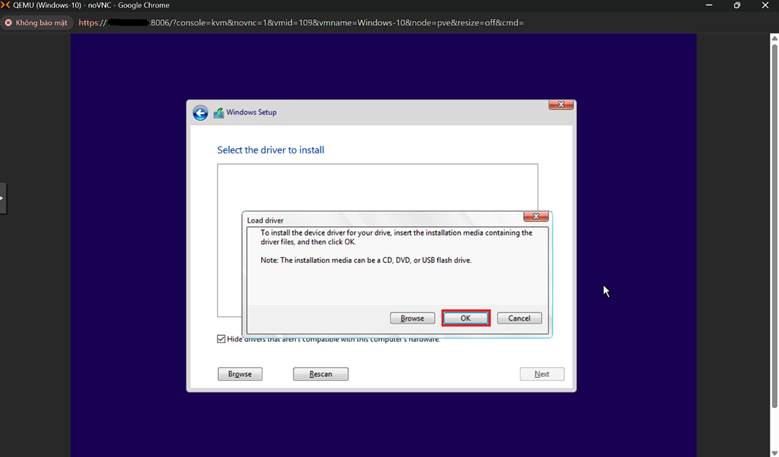
Task: Click the blue back arrow in Windows Setup
Action: click(x=200, y=113)
